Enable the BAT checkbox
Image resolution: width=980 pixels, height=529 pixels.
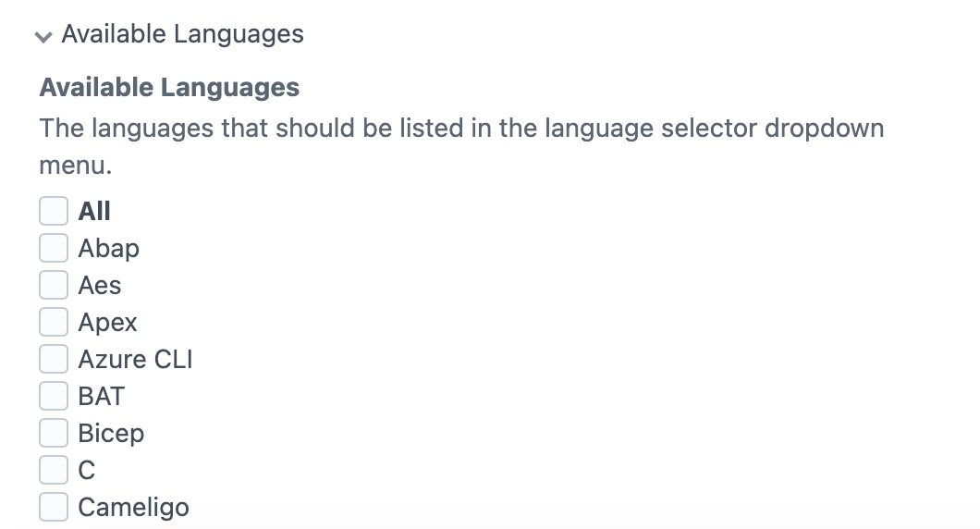(x=54, y=396)
